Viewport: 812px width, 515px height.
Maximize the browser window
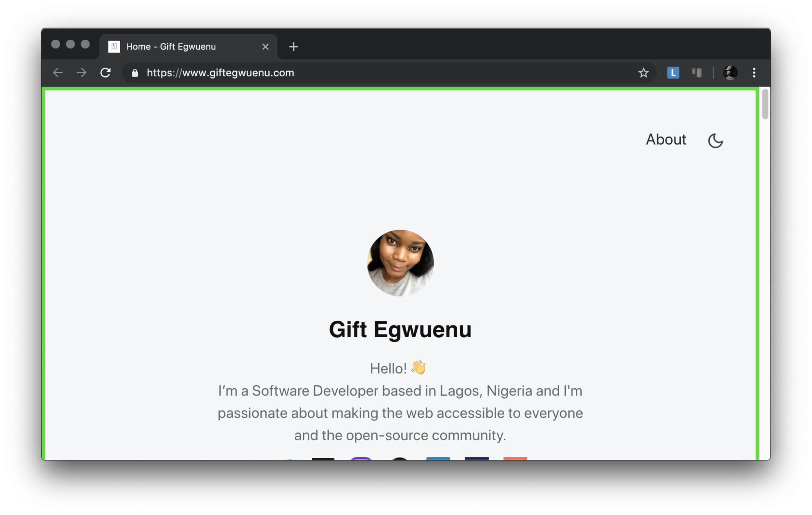point(85,44)
